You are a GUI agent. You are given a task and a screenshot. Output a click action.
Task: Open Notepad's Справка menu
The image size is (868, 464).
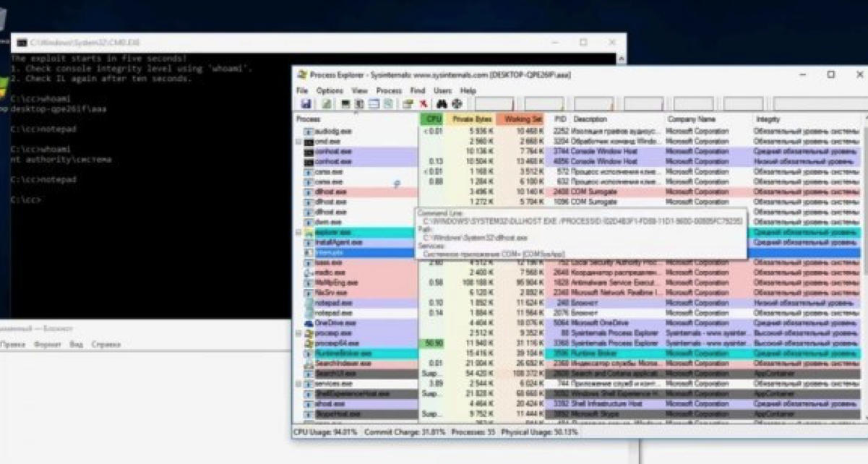coord(106,345)
